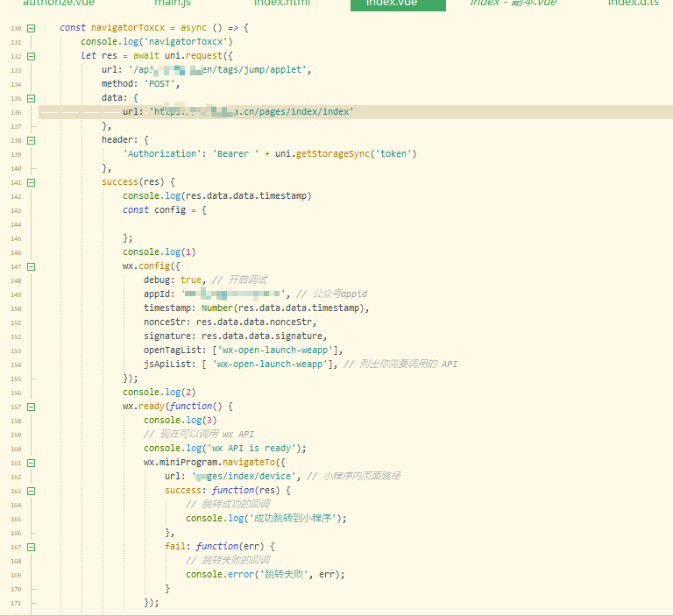Click line number 171 in the gutter
The image size is (673, 616).
point(16,603)
